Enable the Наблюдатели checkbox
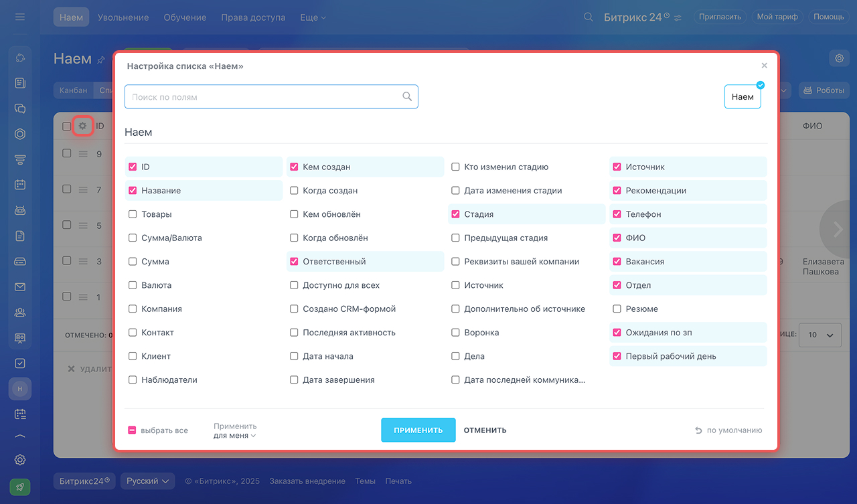Viewport: 857px width, 504px height. coord(133,380)
